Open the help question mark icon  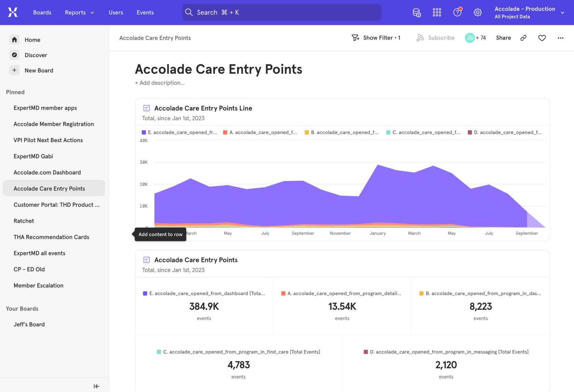pos(457,13)
